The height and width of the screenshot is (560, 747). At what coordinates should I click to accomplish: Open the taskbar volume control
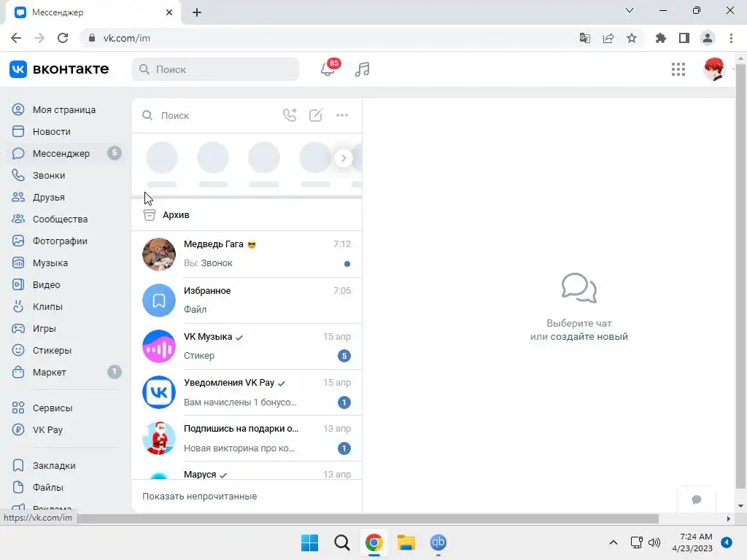(x=654, y=542)
